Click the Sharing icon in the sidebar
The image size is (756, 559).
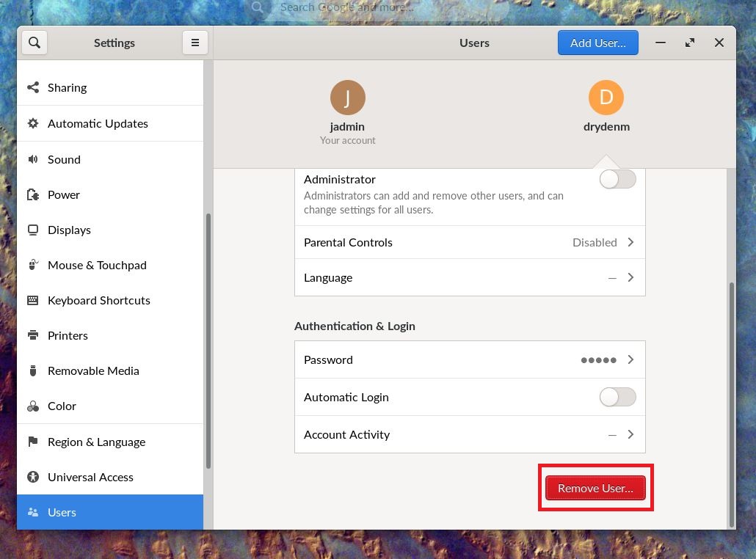[x=33, y=87]
